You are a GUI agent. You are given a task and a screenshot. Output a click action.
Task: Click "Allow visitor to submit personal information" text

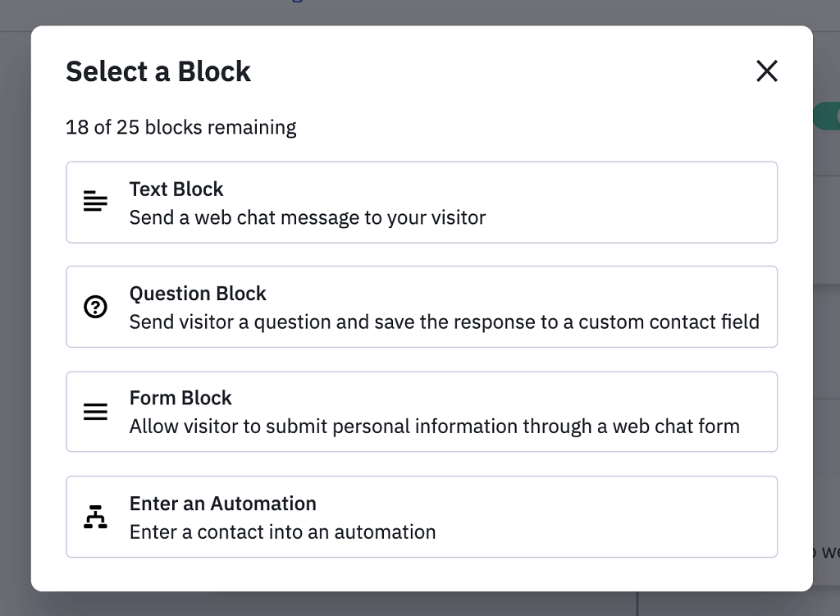(x=434, y=427)
